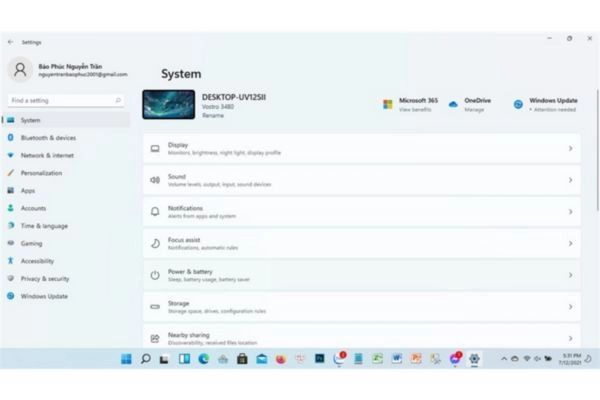Go to Network & internet section
Image resolution: width=600 pixels, height=400 pixels.
[47, 156]
